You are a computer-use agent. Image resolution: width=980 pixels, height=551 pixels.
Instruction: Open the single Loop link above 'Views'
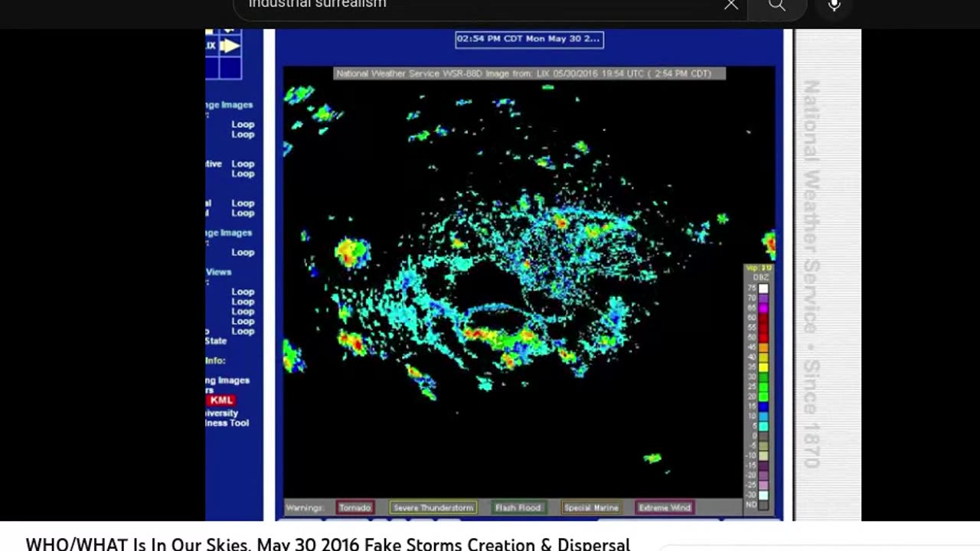pyautogui.click(x=243, y=253)
